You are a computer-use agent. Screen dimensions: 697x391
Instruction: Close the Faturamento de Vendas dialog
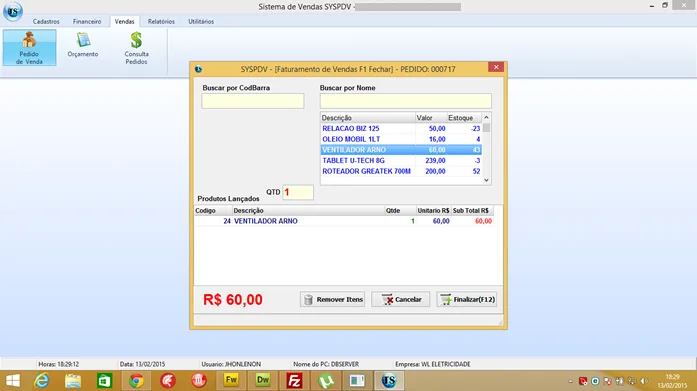tap(496, 67)
